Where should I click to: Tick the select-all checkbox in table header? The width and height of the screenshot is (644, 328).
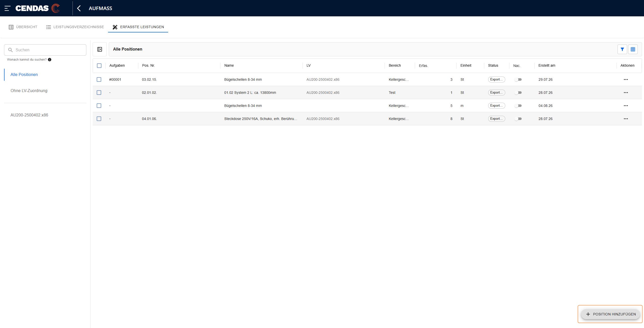(99, 65)
